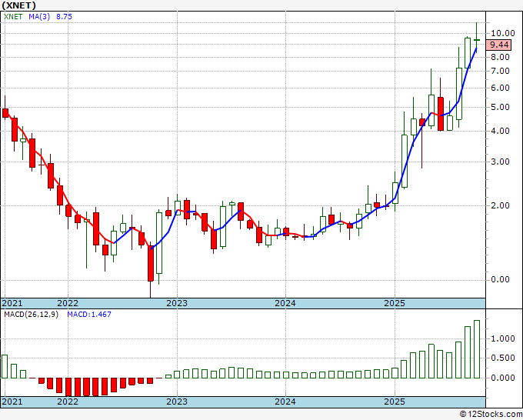Image resolution: width=523 pixels, height=420 pixels.
Task: Click the 0.500 MACD axis label
Action: tap(503, 358)
